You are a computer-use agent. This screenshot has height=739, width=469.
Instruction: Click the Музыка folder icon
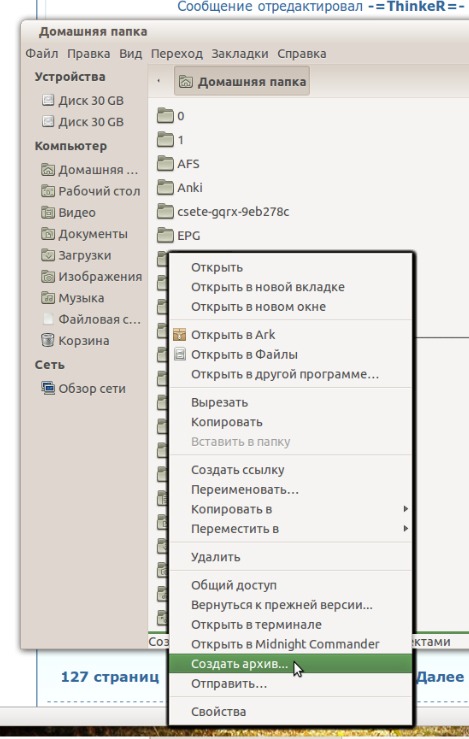48,297
